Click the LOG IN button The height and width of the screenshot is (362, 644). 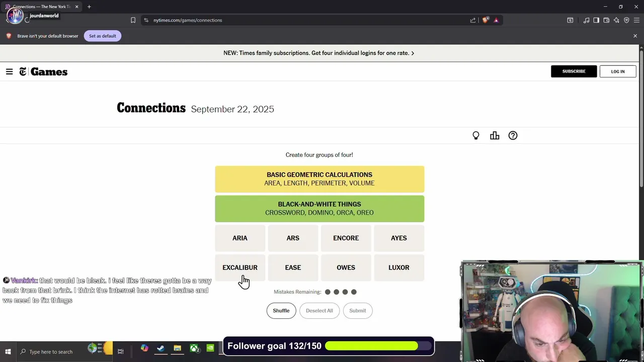[x=618, y=71]
